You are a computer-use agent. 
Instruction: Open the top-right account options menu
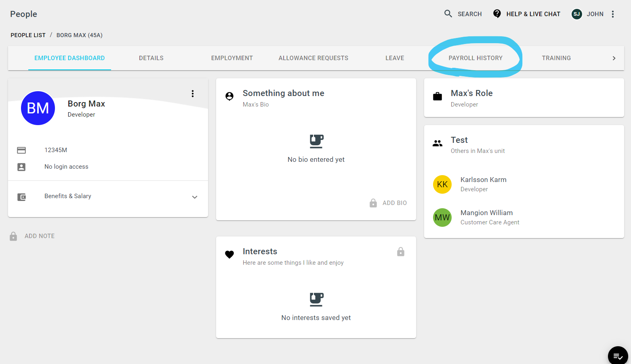pos(613,14)
